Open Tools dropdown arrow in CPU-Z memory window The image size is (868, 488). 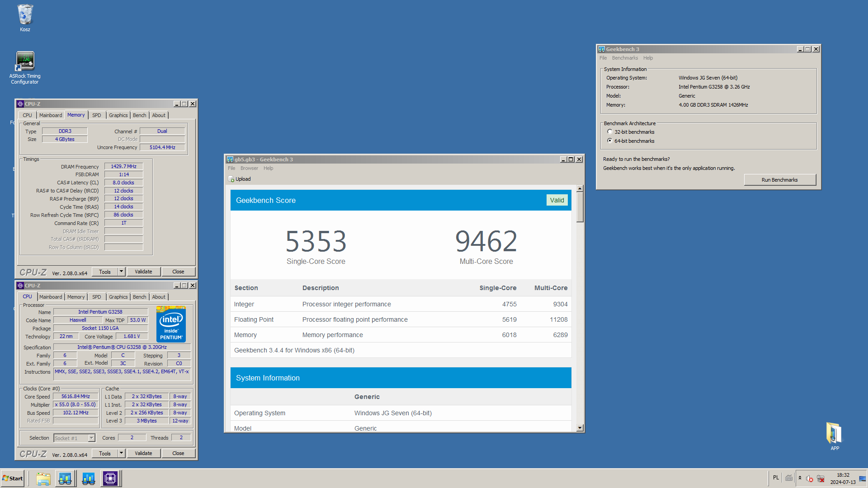(121, 272)
